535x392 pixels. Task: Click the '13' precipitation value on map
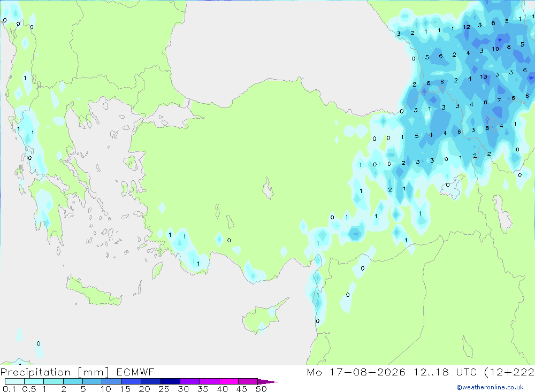point(484,77)
